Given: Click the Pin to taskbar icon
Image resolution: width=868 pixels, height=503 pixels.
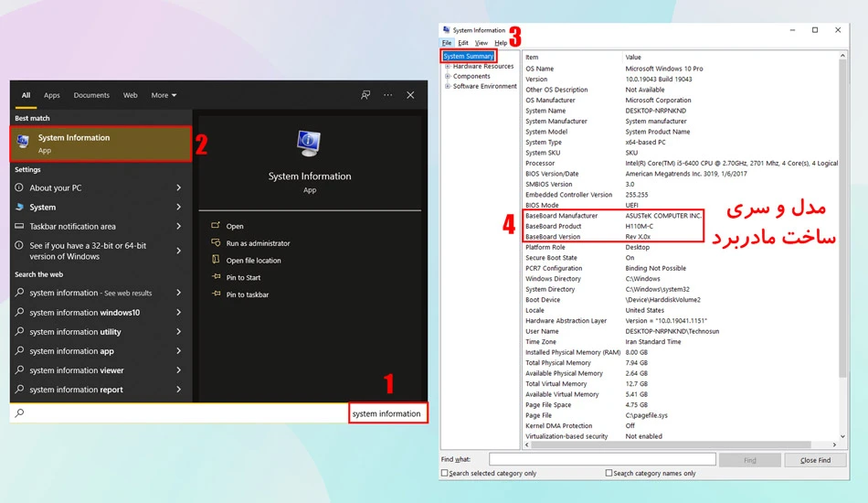Looking at the screenshot, I should tap(216, 294).
